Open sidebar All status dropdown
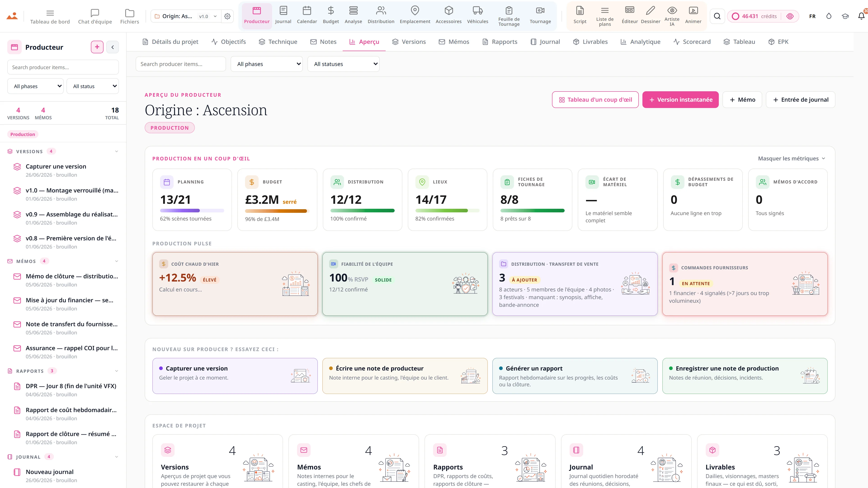The image size is (868, 488). (x=93, y=86)
